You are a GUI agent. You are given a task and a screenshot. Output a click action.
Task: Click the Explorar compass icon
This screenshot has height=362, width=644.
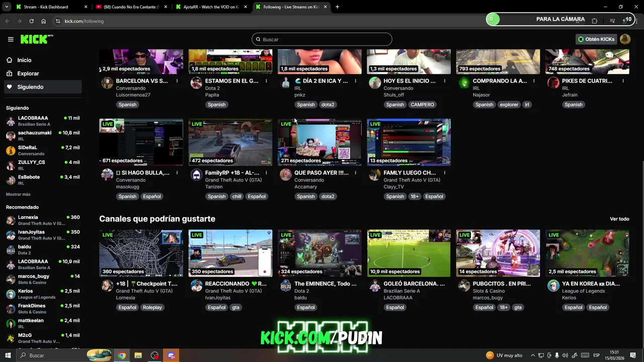pos(10,73)
